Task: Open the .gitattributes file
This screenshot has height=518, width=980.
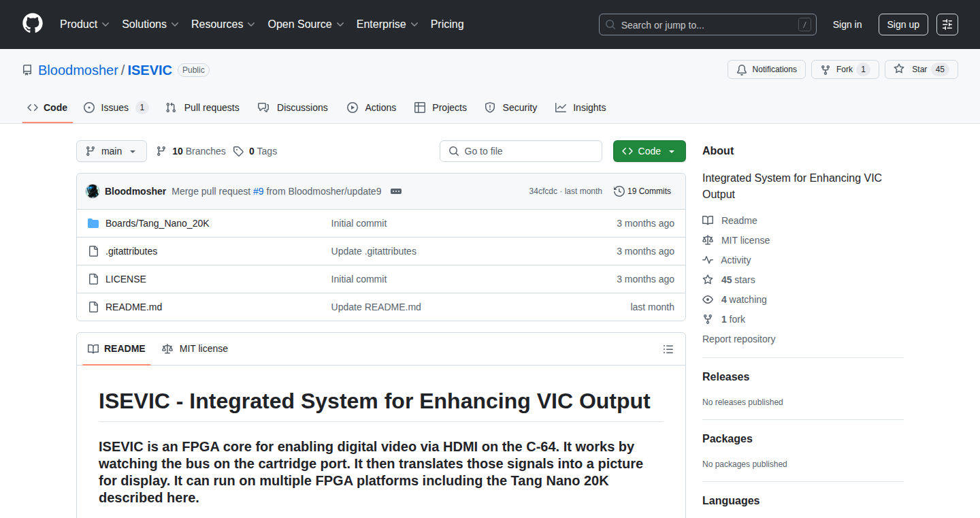Action: [131, 251]
